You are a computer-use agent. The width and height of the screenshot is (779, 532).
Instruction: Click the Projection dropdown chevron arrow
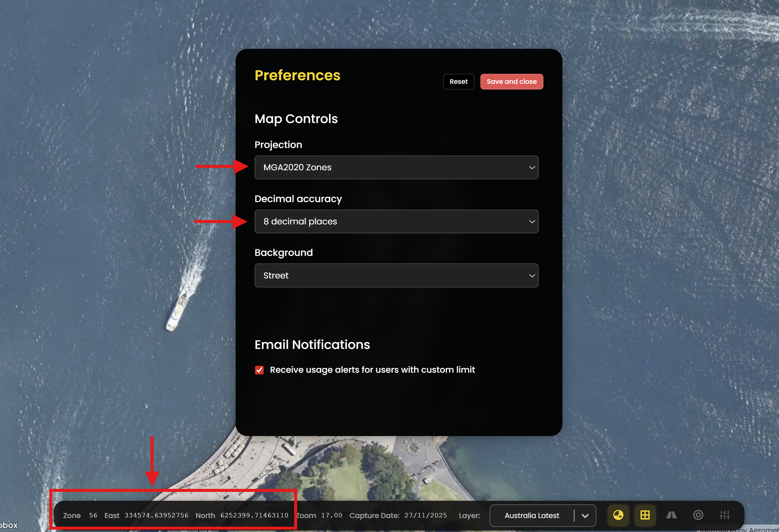[532, 167]
